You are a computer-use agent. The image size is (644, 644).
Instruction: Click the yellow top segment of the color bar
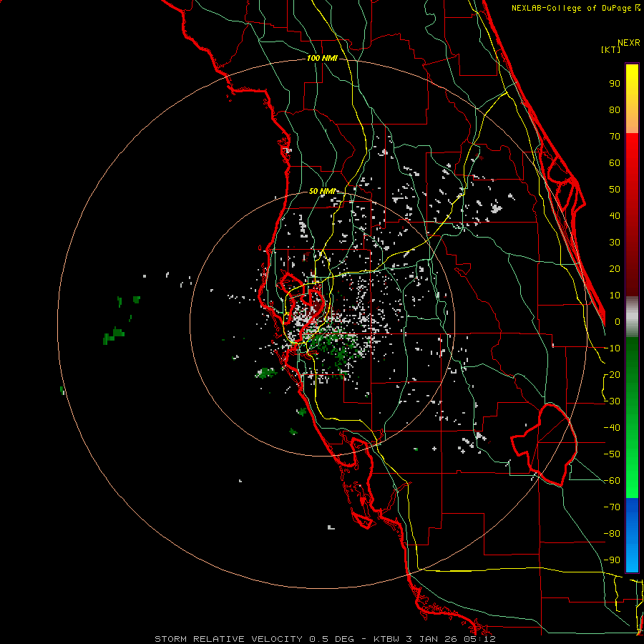click(x=632, y=82)
